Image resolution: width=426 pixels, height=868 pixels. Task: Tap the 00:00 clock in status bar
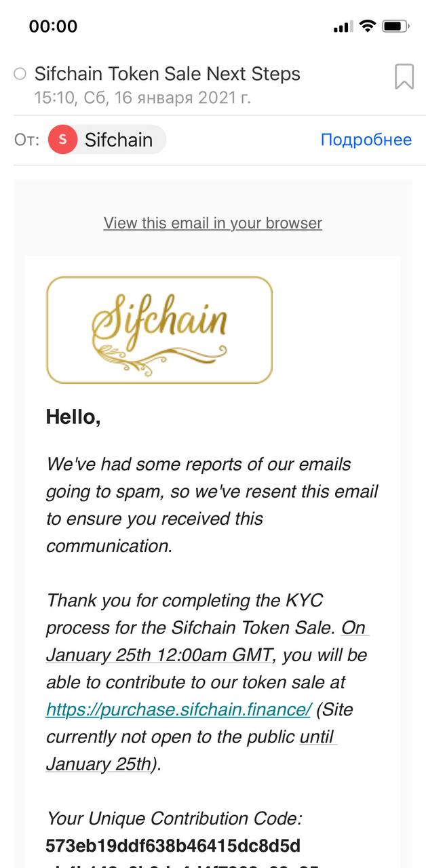pos(53,26)
